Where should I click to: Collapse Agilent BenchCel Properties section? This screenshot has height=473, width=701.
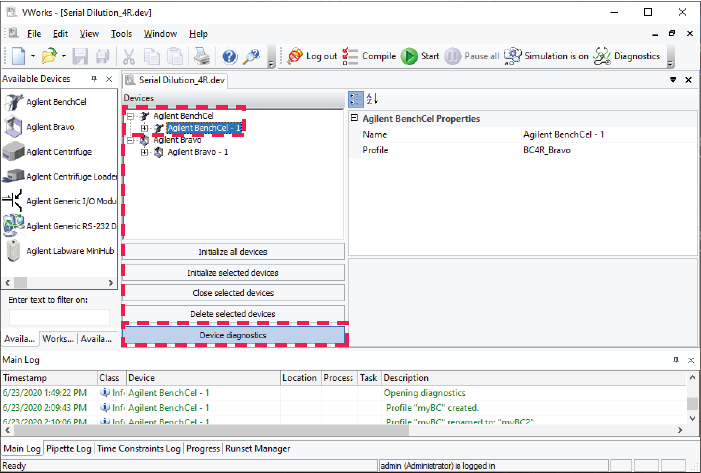click(x=355, y=118)
